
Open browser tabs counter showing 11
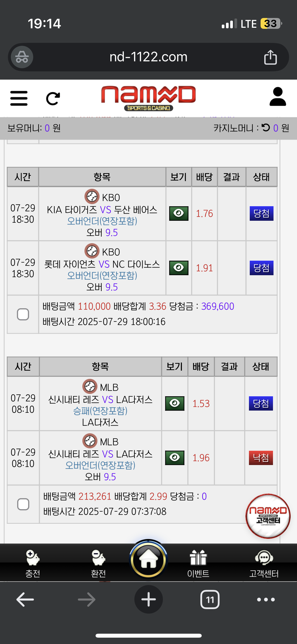coord(210,599)
